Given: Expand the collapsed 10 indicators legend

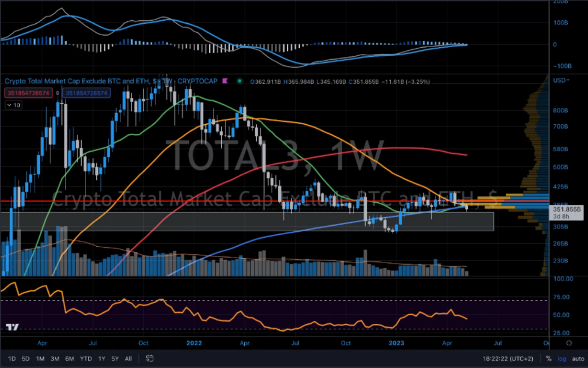Looking at the screenshot, I should point(13,105).
